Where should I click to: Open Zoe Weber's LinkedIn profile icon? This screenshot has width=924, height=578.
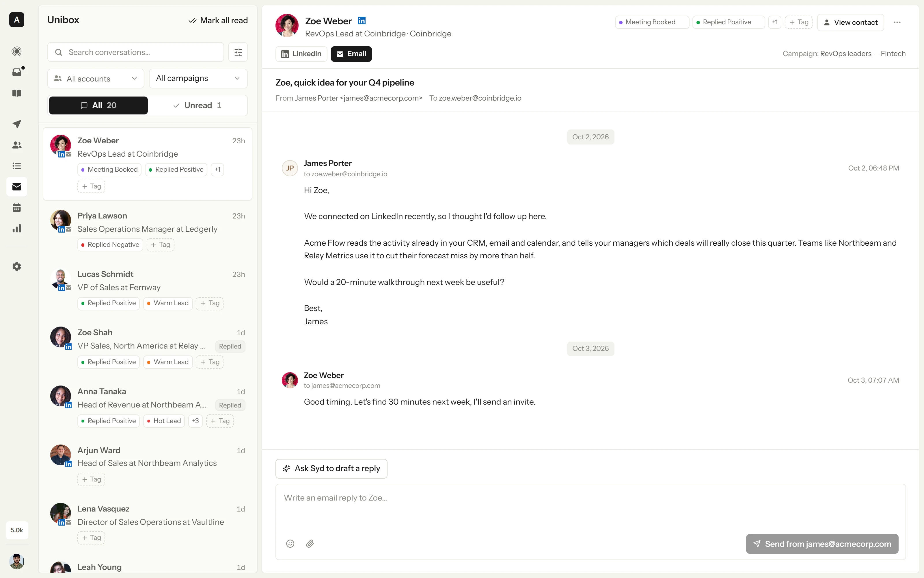(x=362, y=21)
